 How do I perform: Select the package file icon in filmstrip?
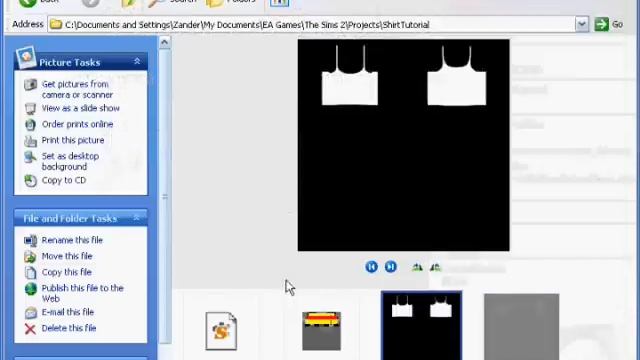(x=221, y=331)
